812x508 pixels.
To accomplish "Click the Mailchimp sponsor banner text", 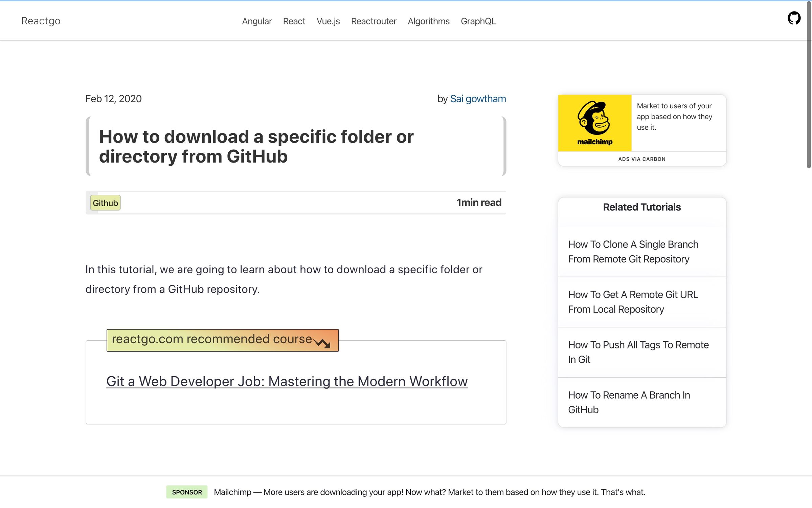I will pyautogui.click(x=429, y=492).
